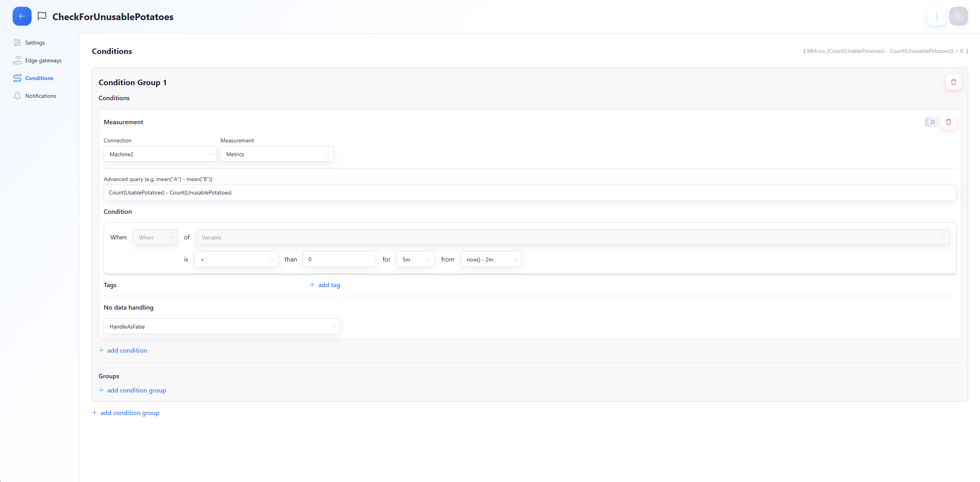
Task: Open the Variable dropdown
Action: click(573, 237)
